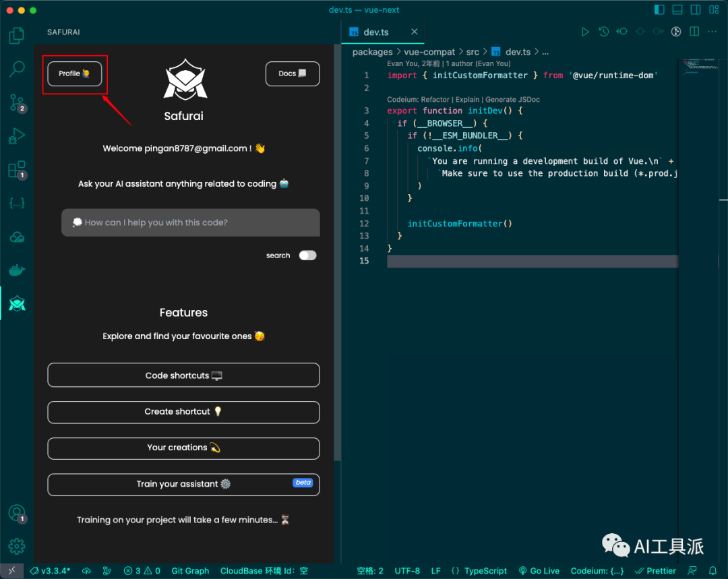Click Go Live in status bar
The height and width of the screenshot is (579, 728).
[x=539, y=571]
